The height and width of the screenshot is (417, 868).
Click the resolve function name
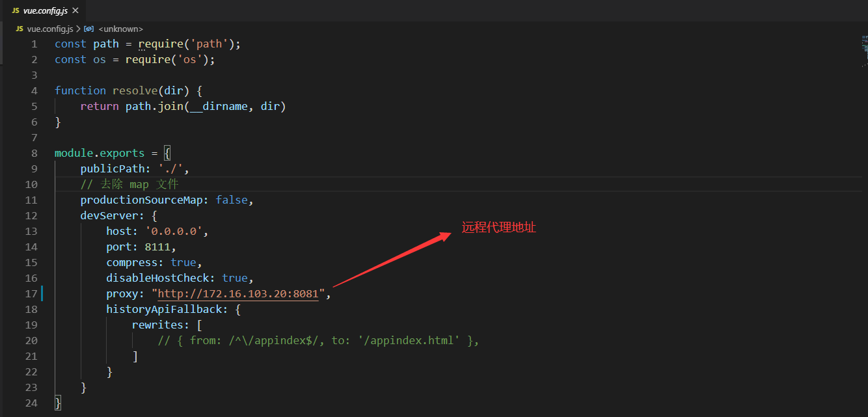(135, 91)
